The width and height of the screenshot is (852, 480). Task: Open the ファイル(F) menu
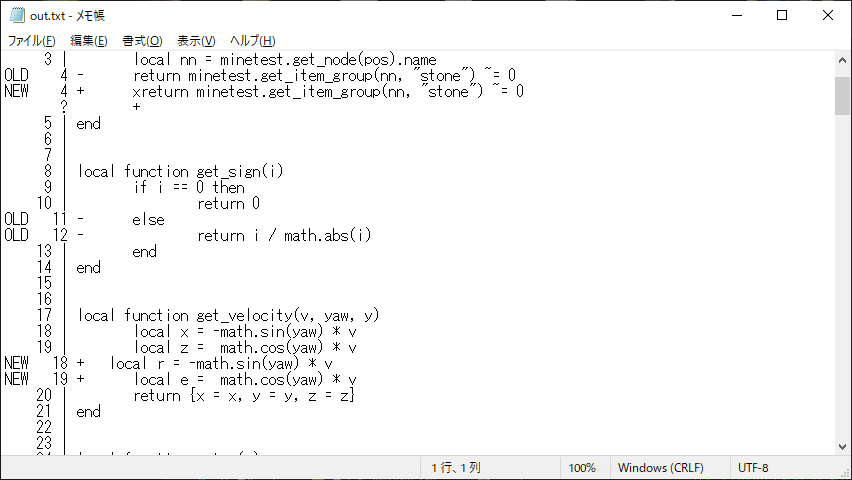[31, 40]
